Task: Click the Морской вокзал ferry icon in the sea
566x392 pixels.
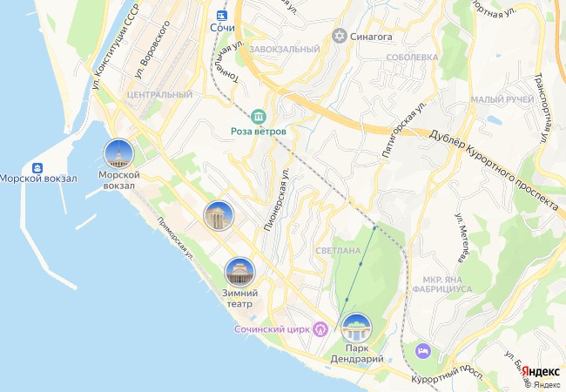Action: pos(37,168)
